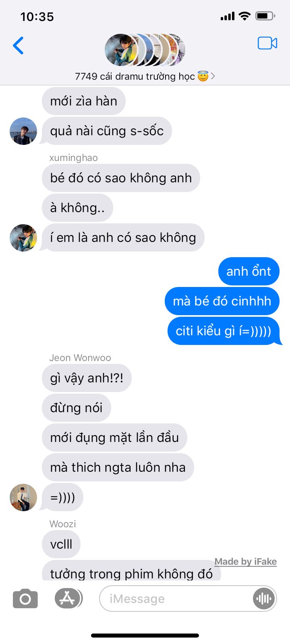290x644 pixels.
Task: Tap the blue back arrow
Action: (x=19, y=45)
